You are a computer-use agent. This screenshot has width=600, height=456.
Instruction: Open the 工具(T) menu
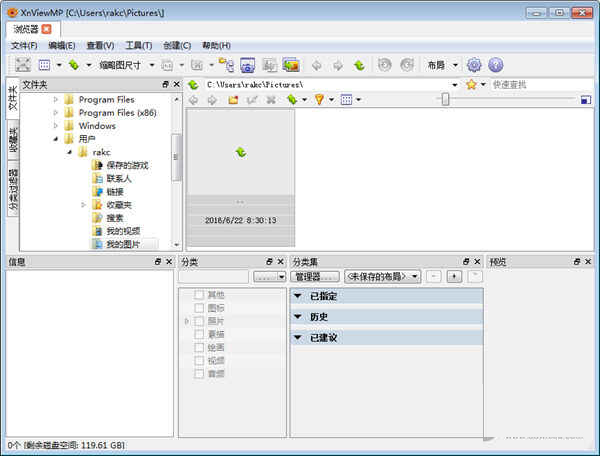[139, 46]
